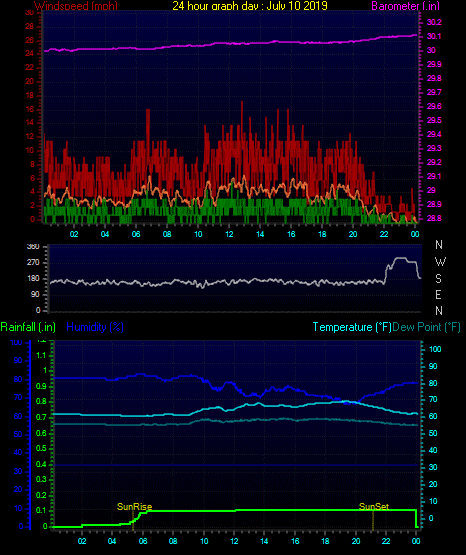Click the E compass label beside wind direction
The width and height of the screenshot is (466, 555).
[438, 294]
